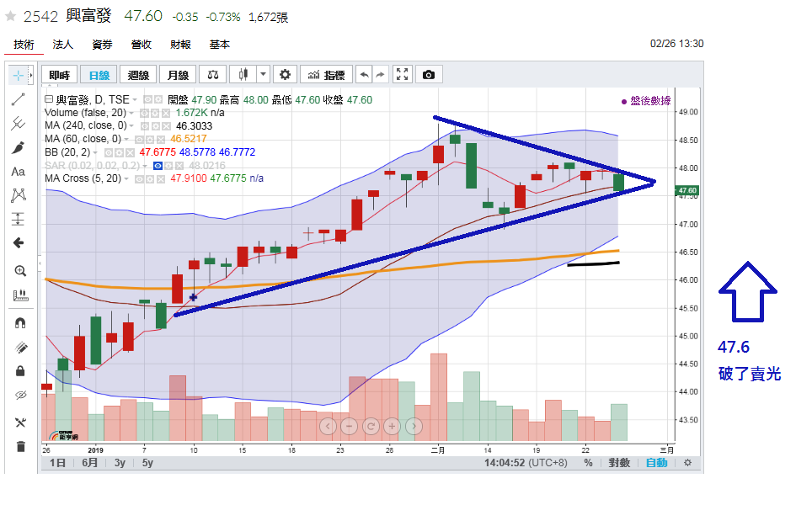812x505 pixels.
Task: Activate the zoom-in magnifier tool
Action: pyautogui.click(x=20, y=271)
